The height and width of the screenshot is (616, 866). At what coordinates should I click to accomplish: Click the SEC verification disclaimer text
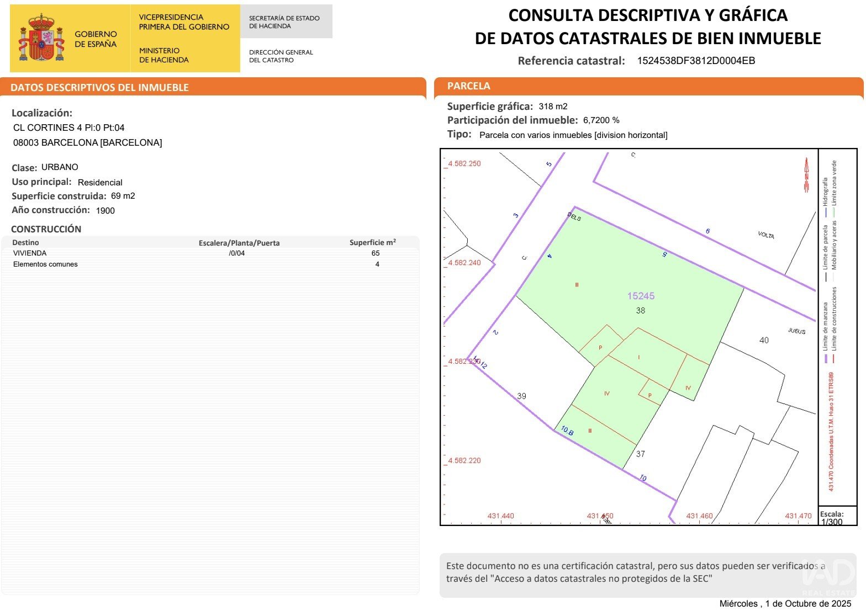pyautogui.click(x=635, y=572)
